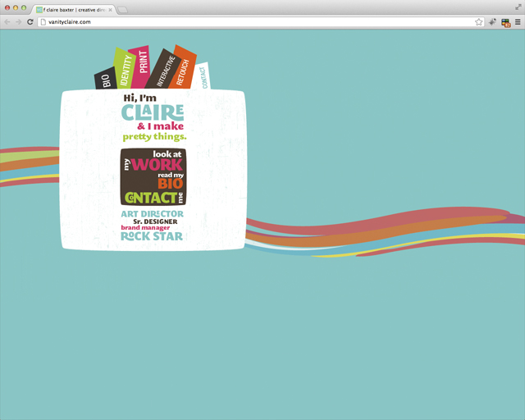Viewport: 525px width, 420px height.
Task: Zoom the window with the green button
Action: 24,7
